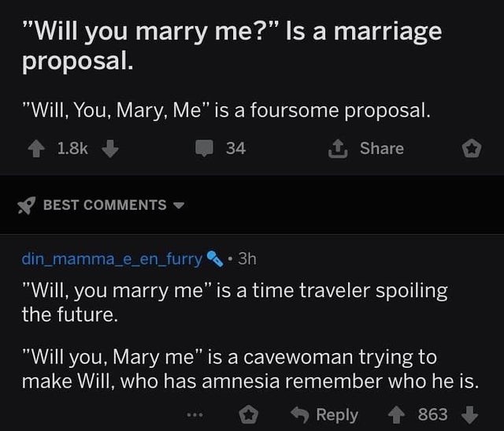Click the comment's 3h timestamp

246,258
